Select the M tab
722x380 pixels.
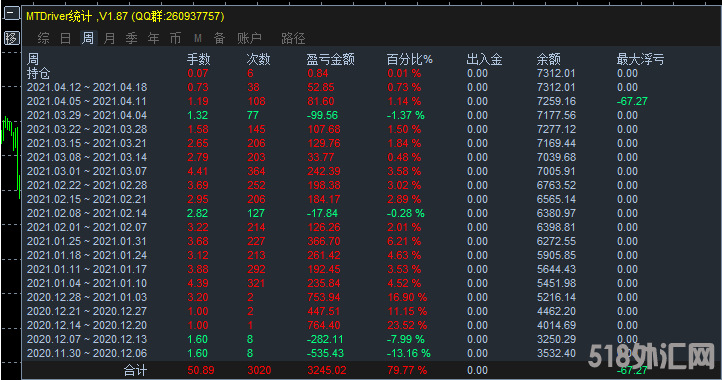coord(198,38)
